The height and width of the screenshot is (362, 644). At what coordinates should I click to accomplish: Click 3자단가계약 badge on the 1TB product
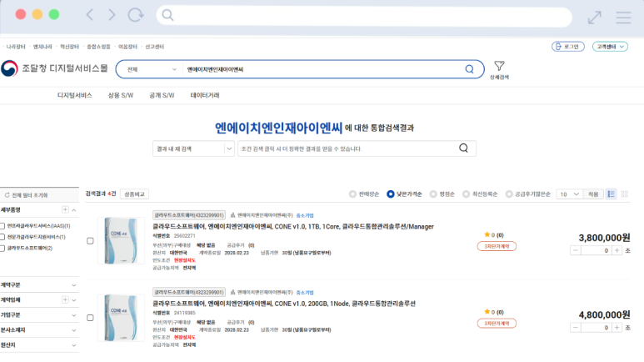(497, 246)
